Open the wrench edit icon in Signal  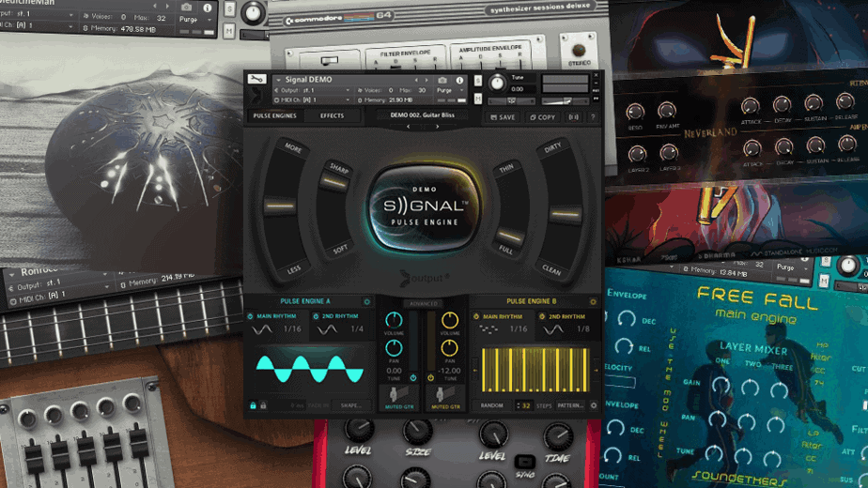coord(256,79)
